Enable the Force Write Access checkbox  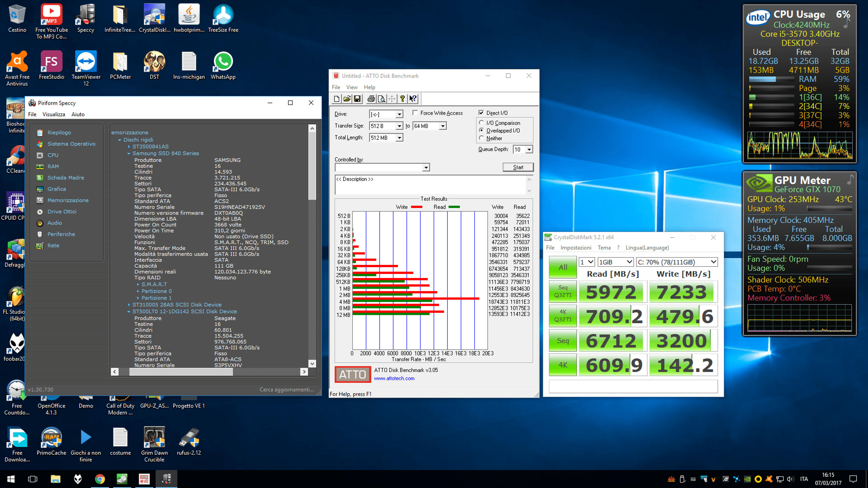click(x=415, y=113)
